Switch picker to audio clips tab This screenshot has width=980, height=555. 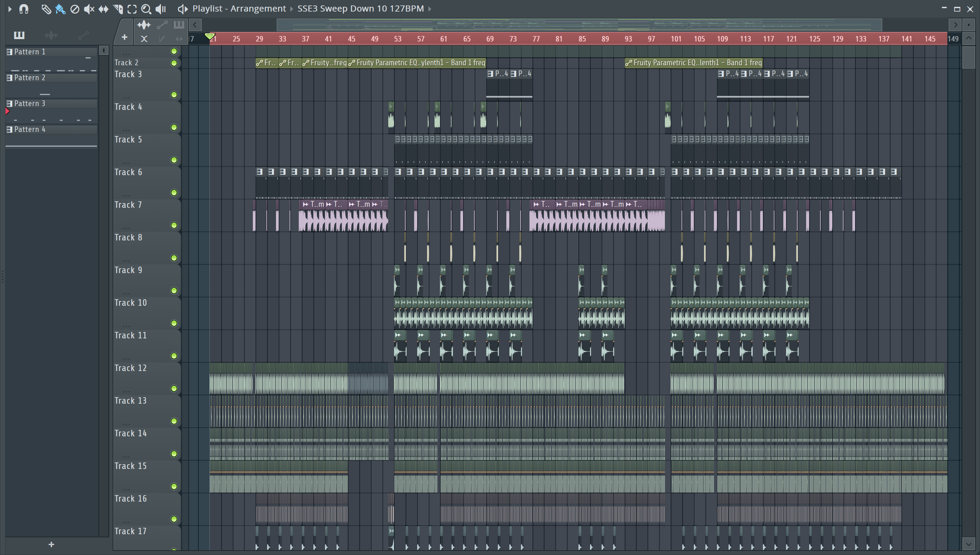point(51,35)
